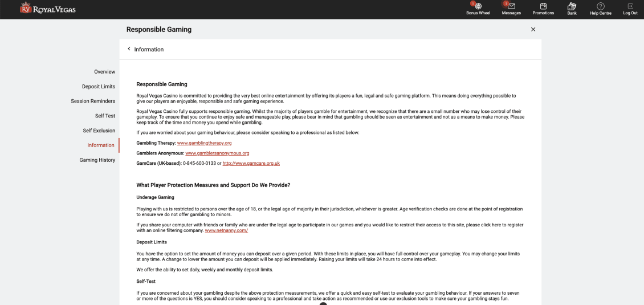Open the Promotions calendar icon
Image resolution: width=644 pixels, height=305 pixels.
[543, 6]
